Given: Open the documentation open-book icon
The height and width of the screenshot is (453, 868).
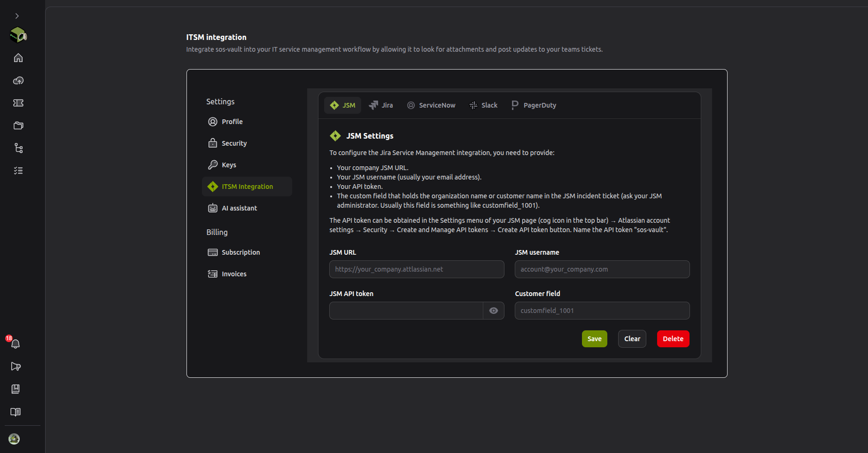Looking at the screenshot, I should click(x=15, y=412).
